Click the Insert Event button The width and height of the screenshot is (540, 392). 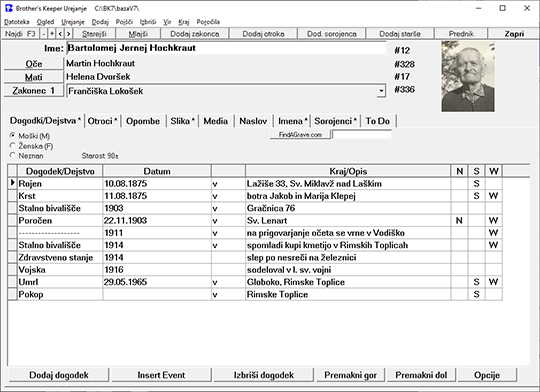coord(161,375)
